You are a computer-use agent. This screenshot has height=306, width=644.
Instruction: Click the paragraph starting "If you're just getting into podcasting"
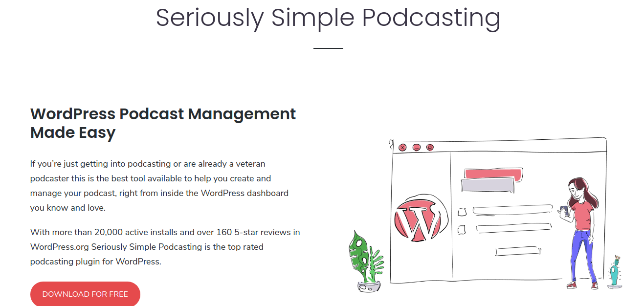click(159, 186)
